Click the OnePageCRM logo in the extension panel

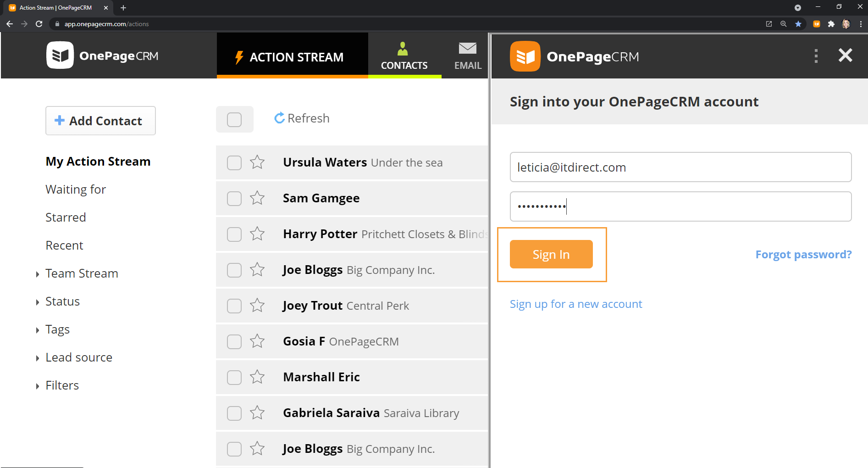click(575, 56)
